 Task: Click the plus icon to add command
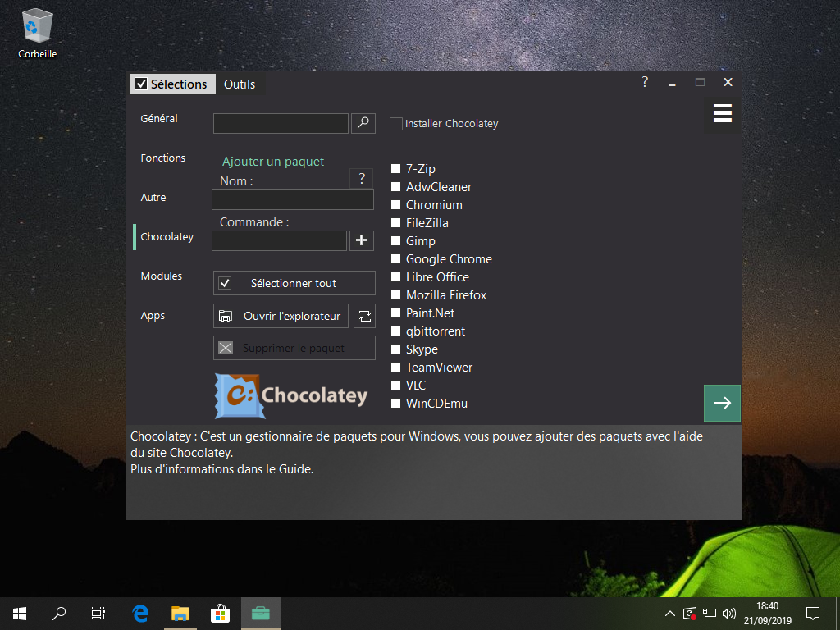pos(362,240)
